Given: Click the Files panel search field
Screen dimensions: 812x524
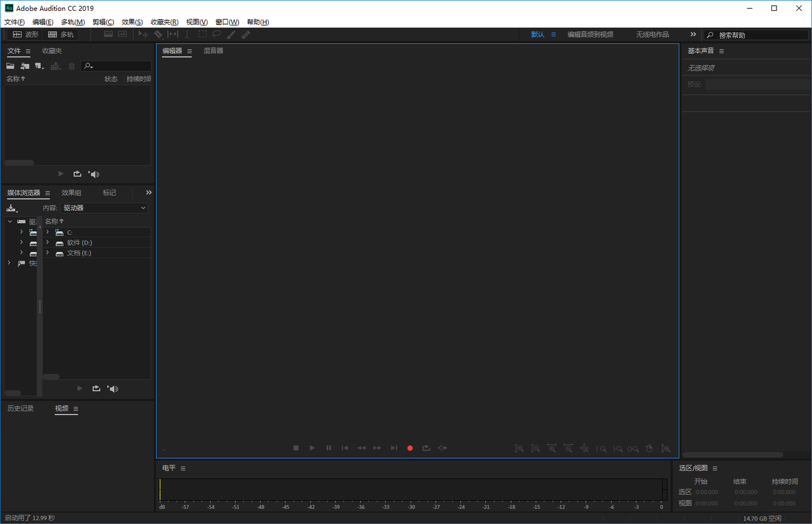Looking at the screenshot, I should coord(116,66).
